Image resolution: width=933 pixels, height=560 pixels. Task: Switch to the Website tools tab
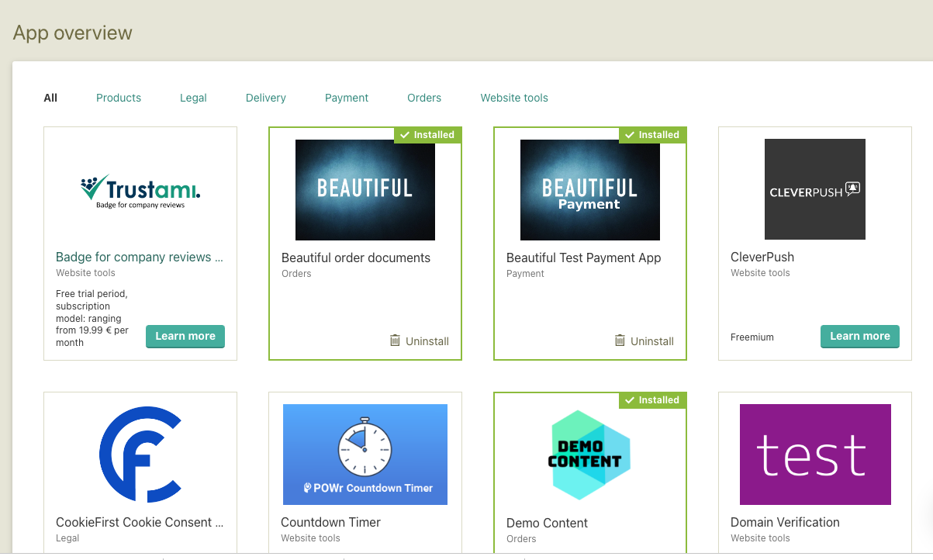click(514, 98)
